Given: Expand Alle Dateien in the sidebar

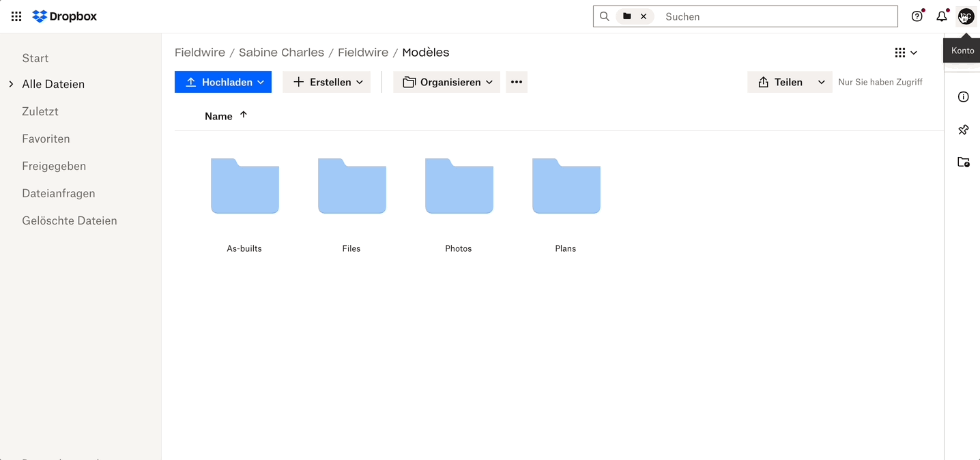Looking at the screenshot, I should click(x=10, y=83).
